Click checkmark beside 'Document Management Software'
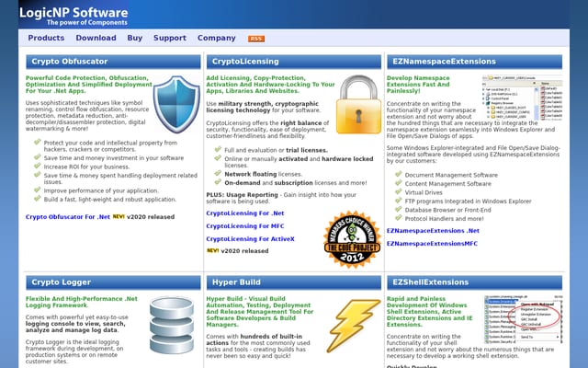588x368 pixels. (398, 174)
